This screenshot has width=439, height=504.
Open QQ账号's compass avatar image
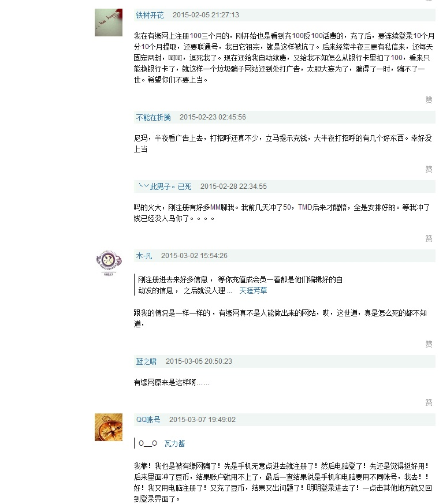(109, 427)
